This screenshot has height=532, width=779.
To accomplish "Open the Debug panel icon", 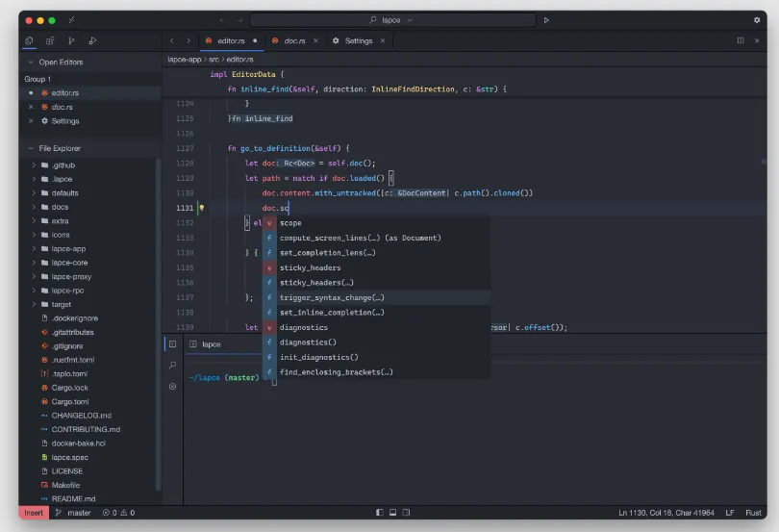I will pos(92,40).
